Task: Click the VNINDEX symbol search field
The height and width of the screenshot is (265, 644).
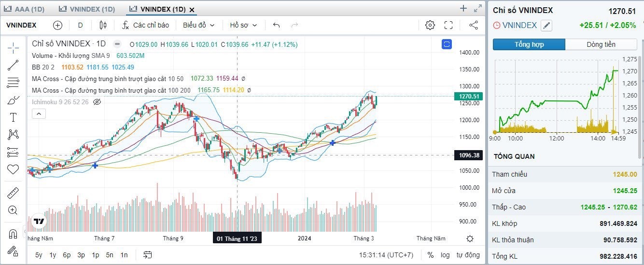Action: pos(21,25)
